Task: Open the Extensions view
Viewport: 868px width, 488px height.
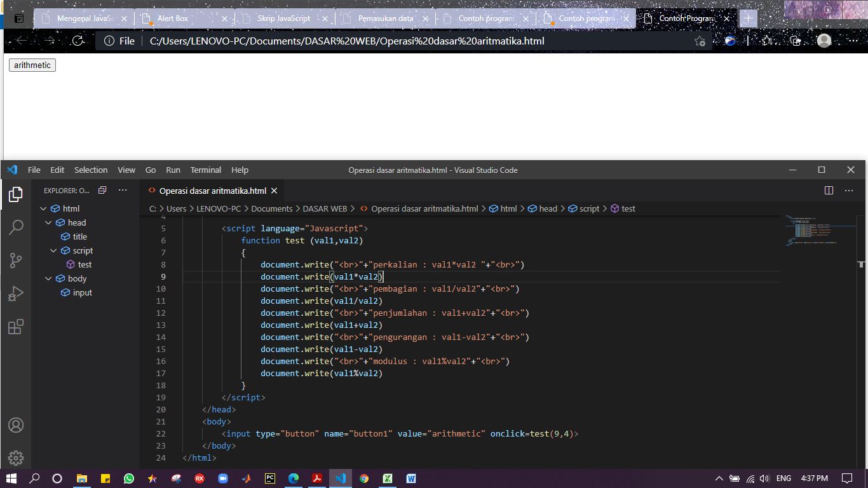Action: tap(16, 326)
